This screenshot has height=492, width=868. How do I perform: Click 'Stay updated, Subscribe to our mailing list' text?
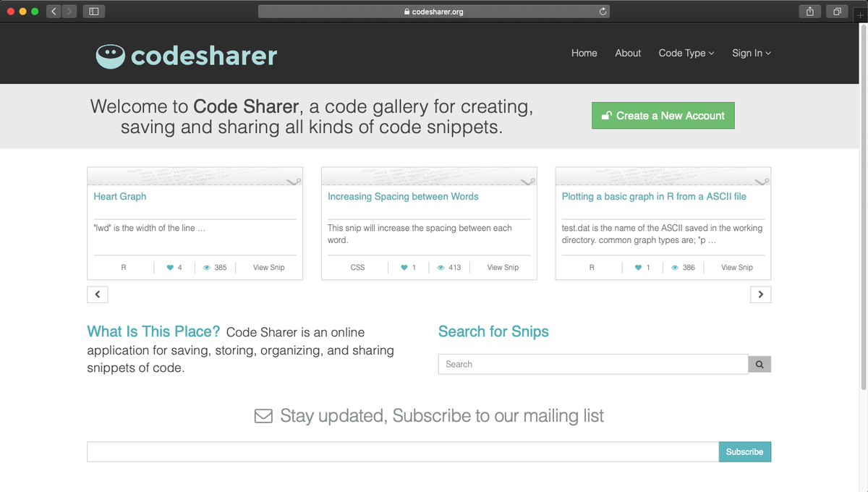click(442, 416)
